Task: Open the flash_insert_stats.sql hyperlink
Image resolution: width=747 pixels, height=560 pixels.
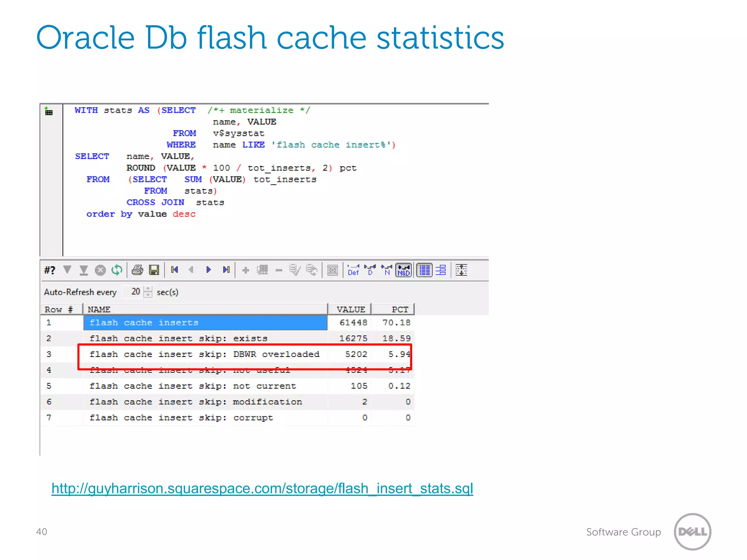Action: [262, 489]
